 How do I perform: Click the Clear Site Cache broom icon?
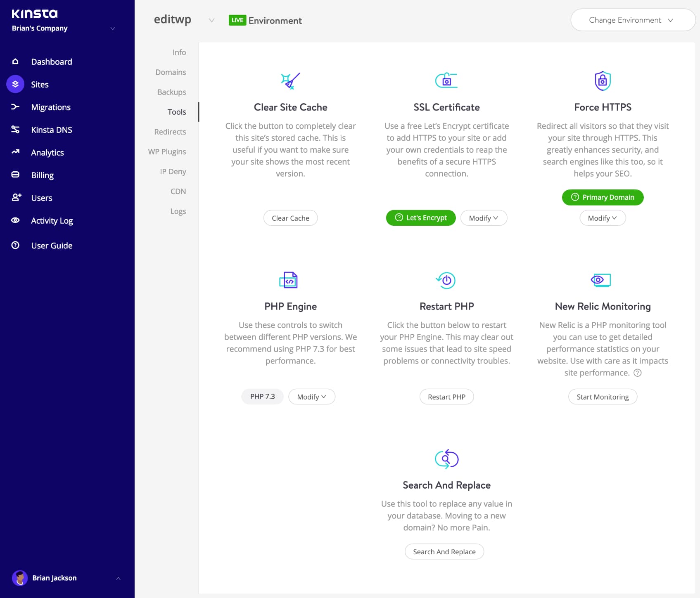pos(290,80)
